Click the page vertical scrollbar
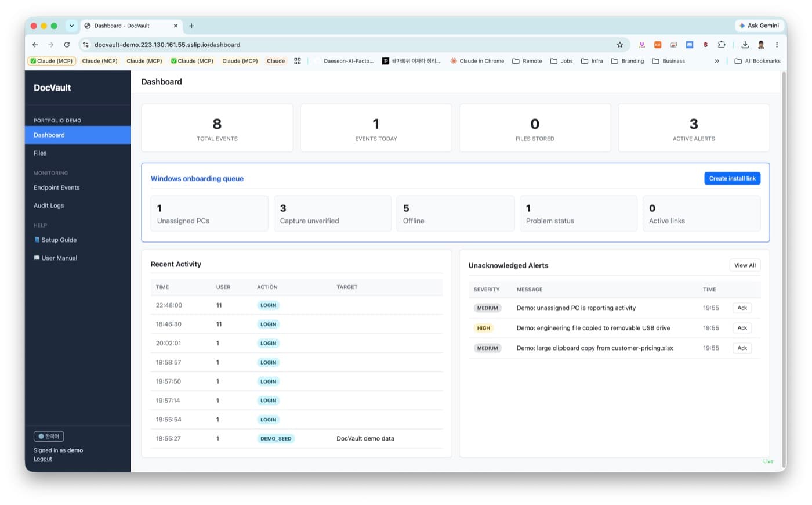 [x=784, y=271]
